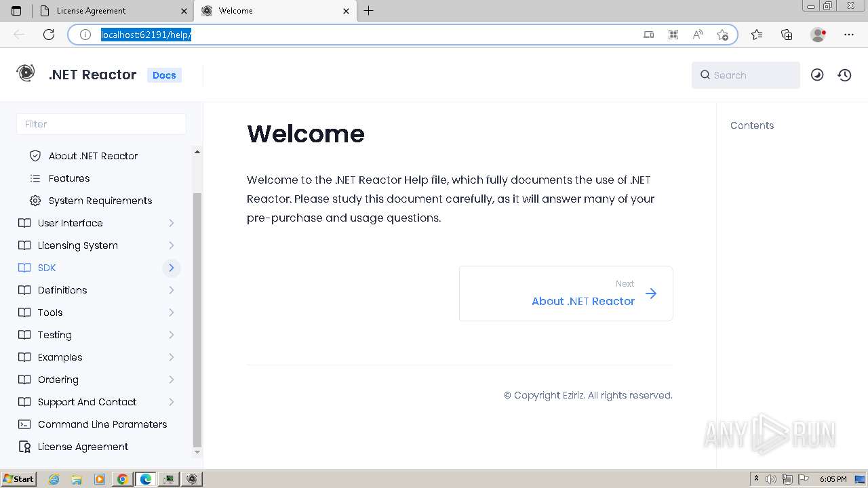
Task: Click the gear icon beside System Requirements
Action: [35, 201]
